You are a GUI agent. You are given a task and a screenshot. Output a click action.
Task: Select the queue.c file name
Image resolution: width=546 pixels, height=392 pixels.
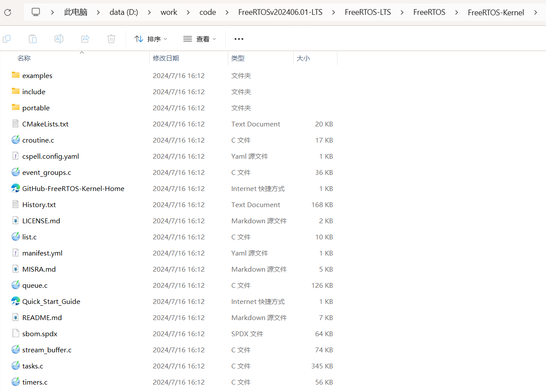coord(35,285)
